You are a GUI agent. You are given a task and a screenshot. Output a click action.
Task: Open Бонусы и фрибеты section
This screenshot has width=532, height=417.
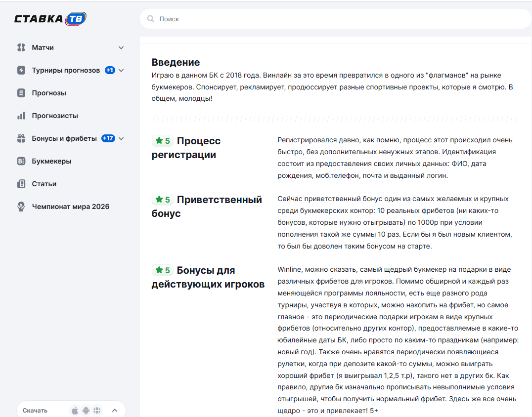64,138
